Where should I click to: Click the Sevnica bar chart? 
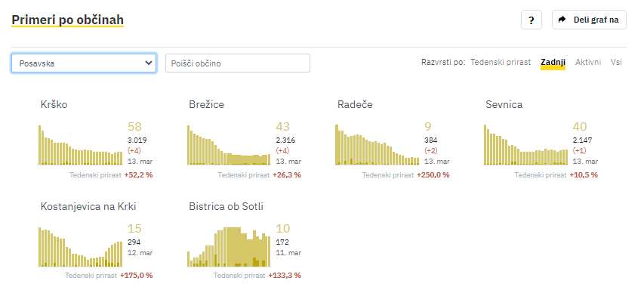525,145
